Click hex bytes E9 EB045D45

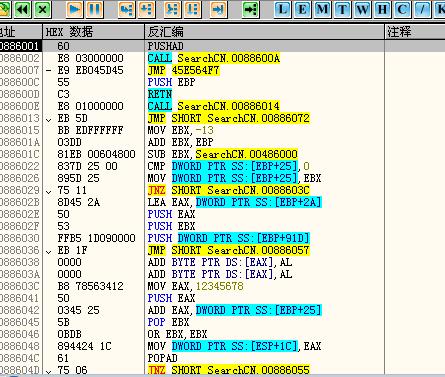pyautogui.click(x=90, y=70)
